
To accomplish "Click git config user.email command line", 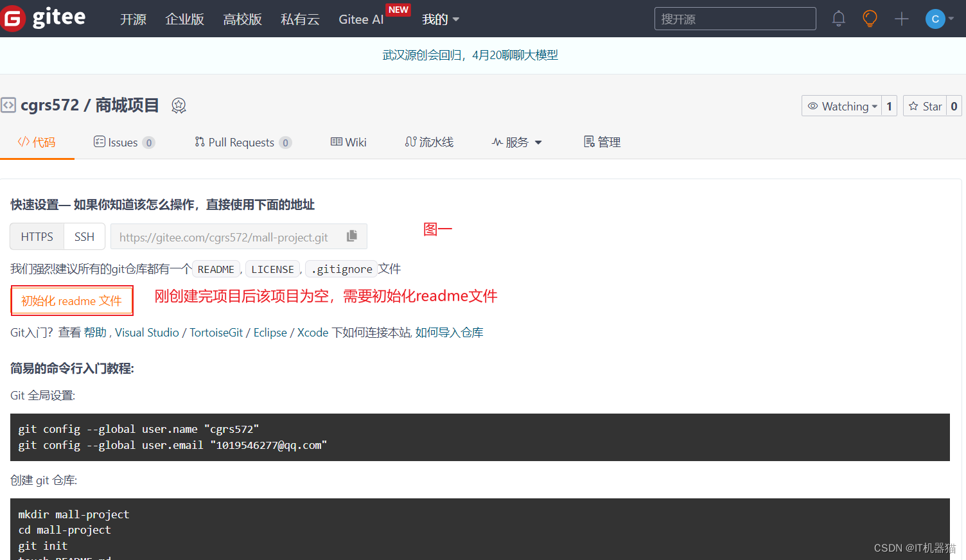I will (173, 445).
